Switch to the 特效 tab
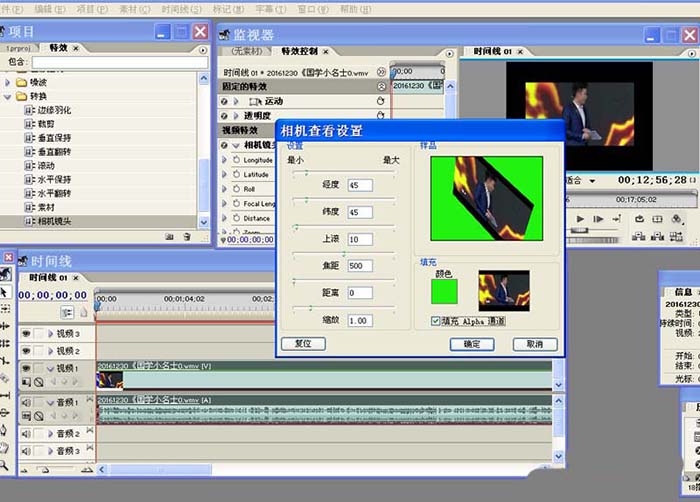 click(58, 48)
